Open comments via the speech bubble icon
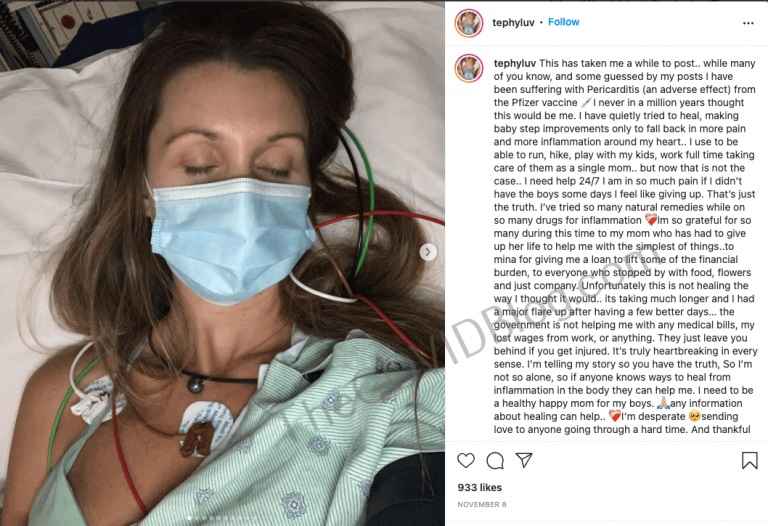768x526 pixels. tap(495, 460)
